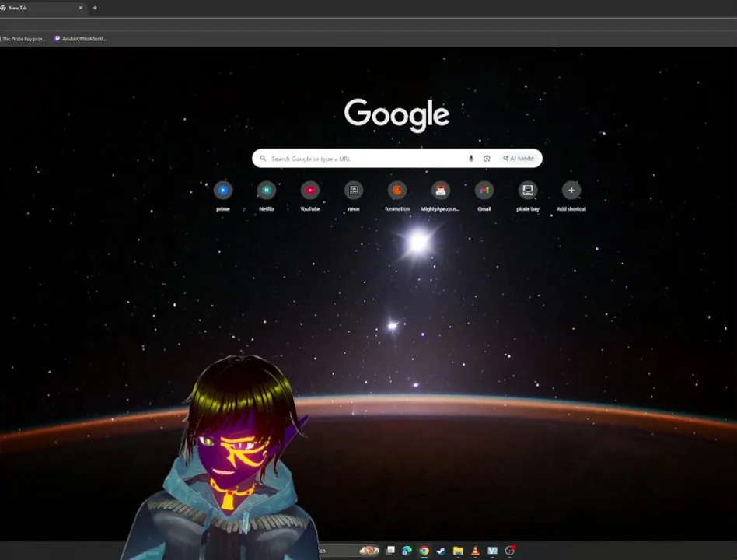The image size is (737, 560).
Task: Open VLC media player from taskbar
Action: pyautogui.click(x=475, y=550)
